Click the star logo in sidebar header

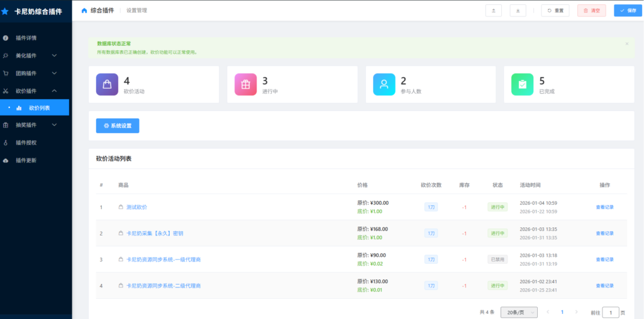[x=6, y=11]
